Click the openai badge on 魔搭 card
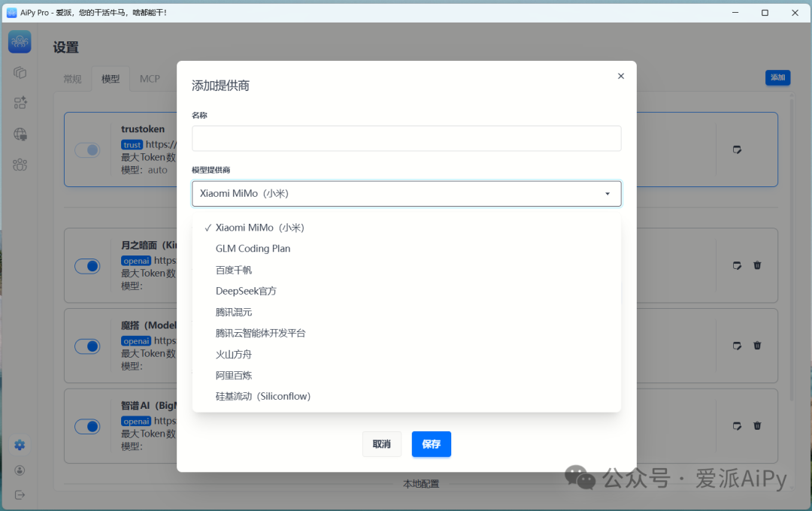812x511 pixels. [136, 341]
